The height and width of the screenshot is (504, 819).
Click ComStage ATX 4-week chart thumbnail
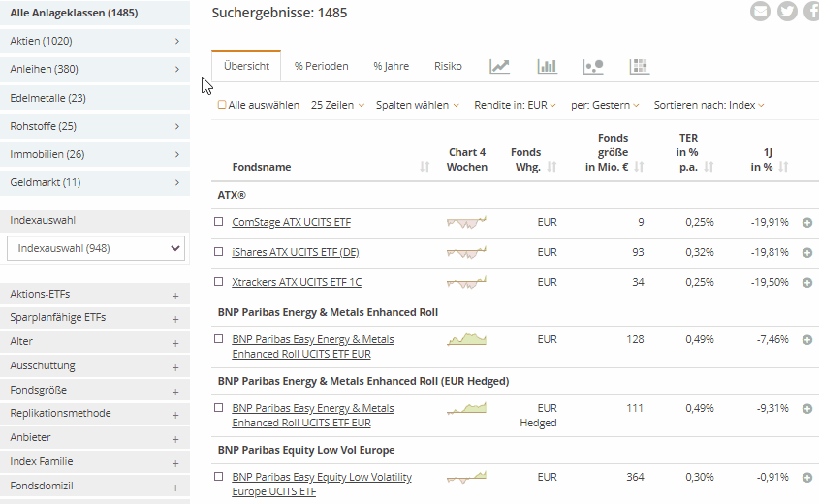[466, 222]
